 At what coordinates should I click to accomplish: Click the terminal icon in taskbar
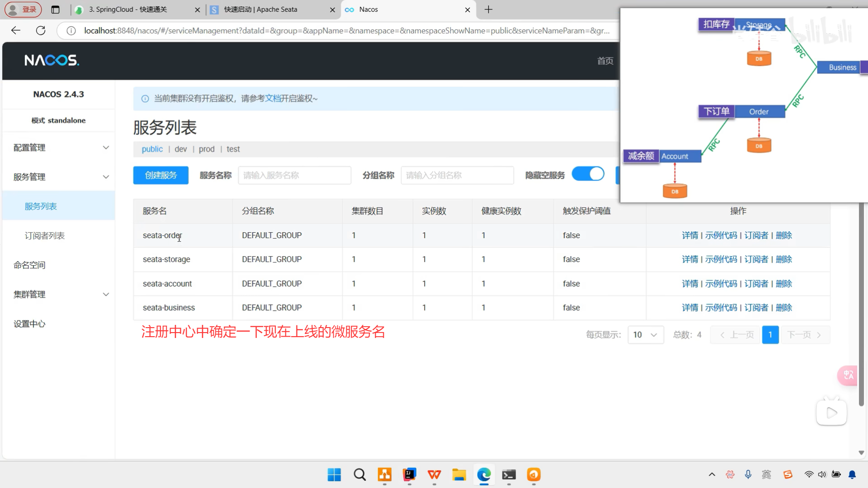click(509, 474)
